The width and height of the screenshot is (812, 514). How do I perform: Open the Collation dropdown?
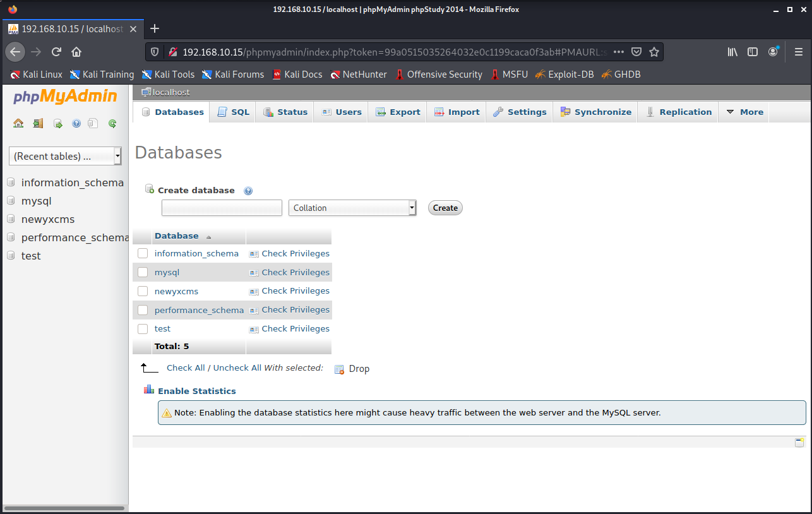click(x=352, y=207)
